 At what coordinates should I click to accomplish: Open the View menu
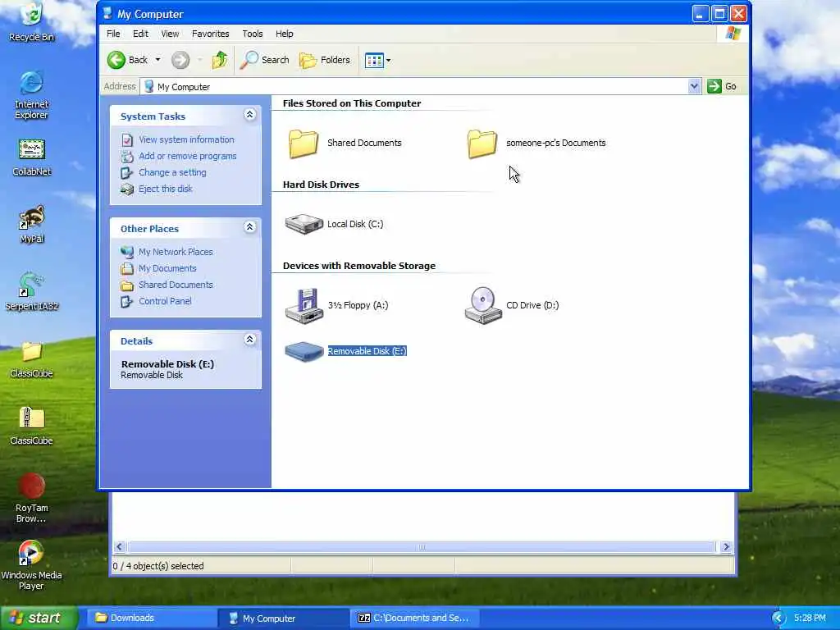(x=170, y=34)
